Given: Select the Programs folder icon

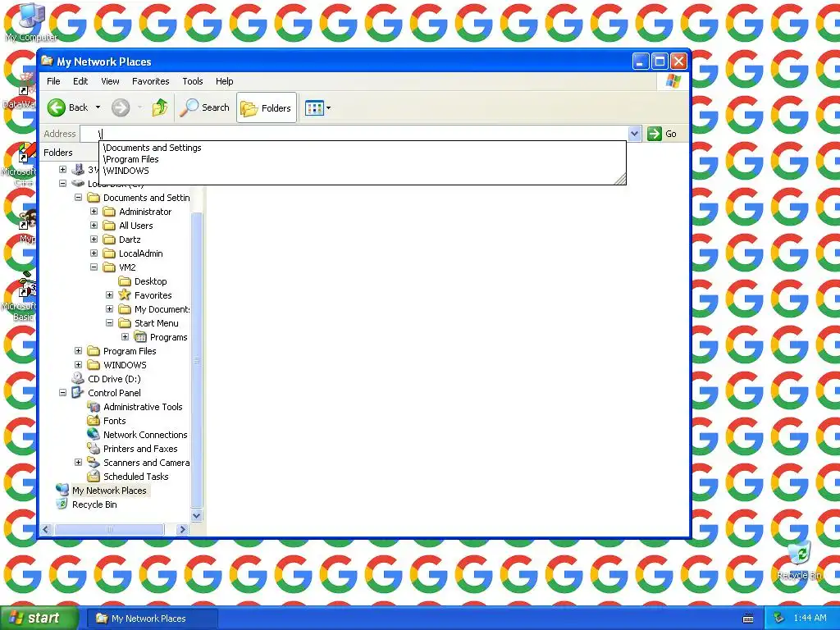Looking at the screenshot, I should 140,337.
